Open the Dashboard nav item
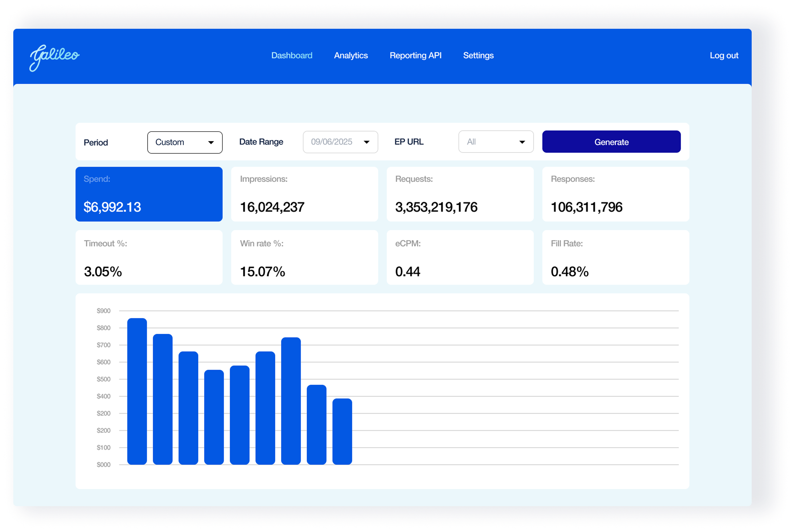793x532 pixels. [x=292, y=55]
